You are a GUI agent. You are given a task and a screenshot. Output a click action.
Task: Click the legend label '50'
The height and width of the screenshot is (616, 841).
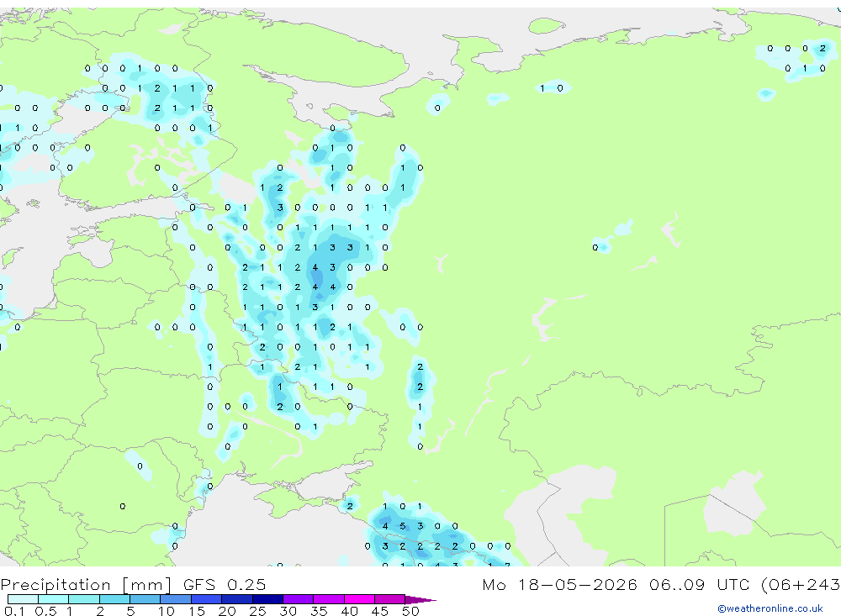click(x=410, y=611)
